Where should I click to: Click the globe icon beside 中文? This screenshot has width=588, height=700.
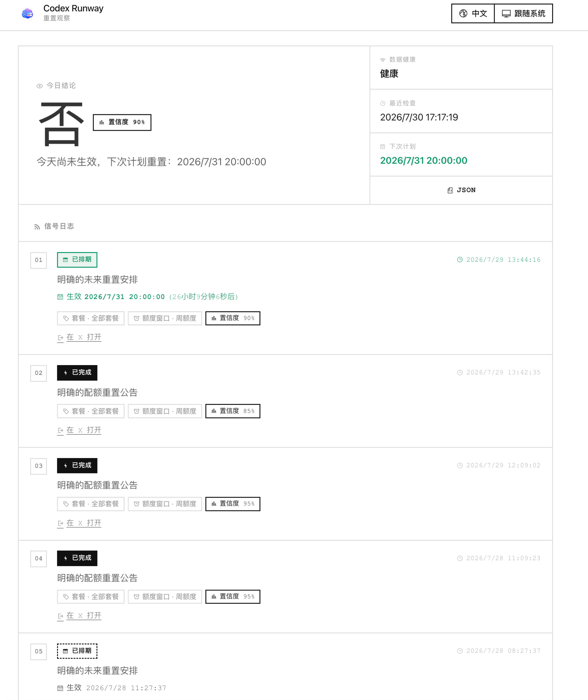coord(463,13)
